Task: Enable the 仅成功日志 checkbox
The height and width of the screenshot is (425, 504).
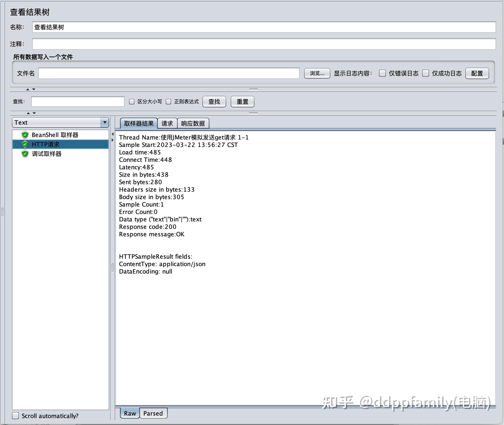Action: click(x=426, y=73)
